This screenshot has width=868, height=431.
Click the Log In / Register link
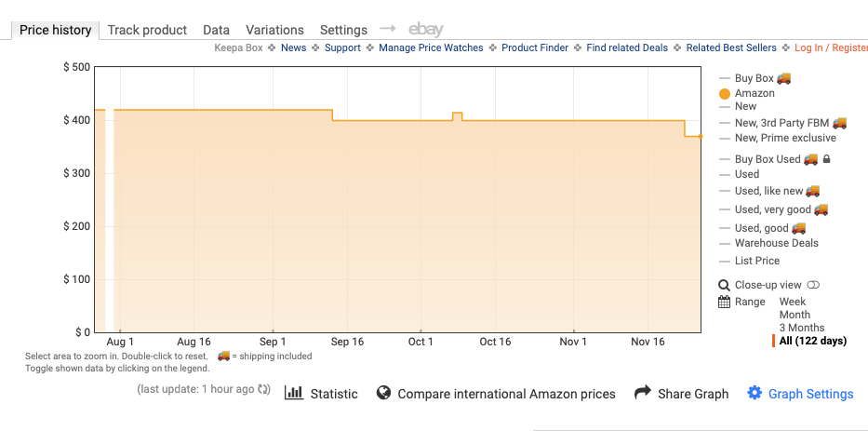[x=831, y=47]
